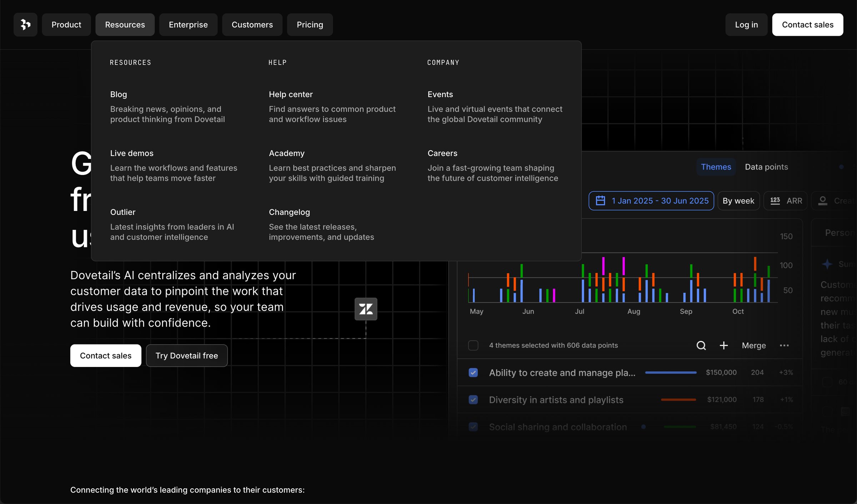Click the $121,000 value

coord(722,399)
